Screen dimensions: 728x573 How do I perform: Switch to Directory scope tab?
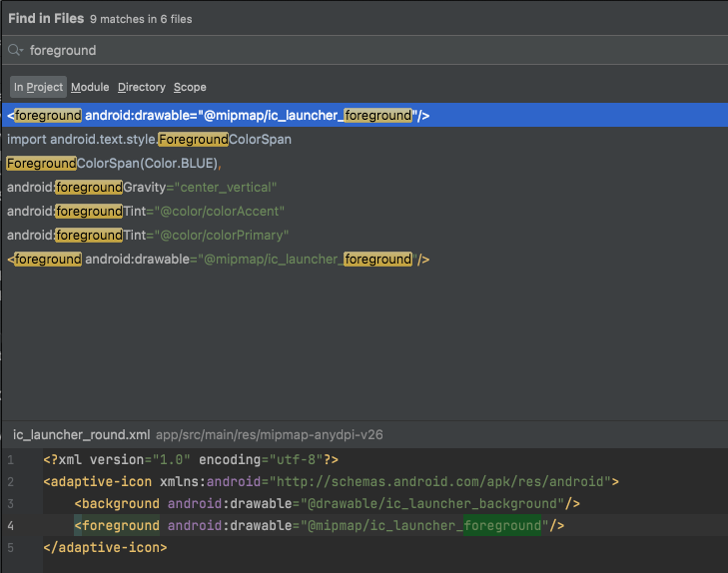pyautogui.click(x=142, y=87)
